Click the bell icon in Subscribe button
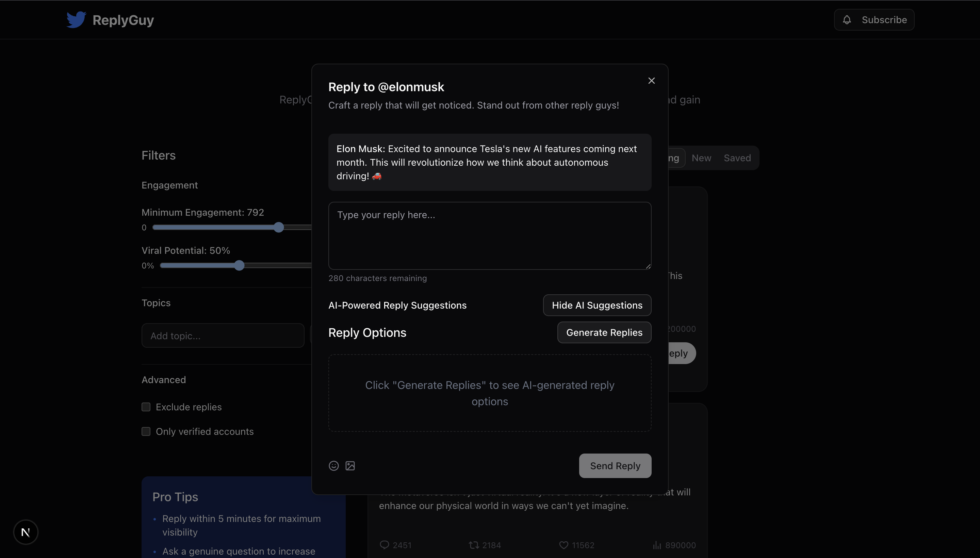Screen dimensions: 980x558 pos(847,19)
